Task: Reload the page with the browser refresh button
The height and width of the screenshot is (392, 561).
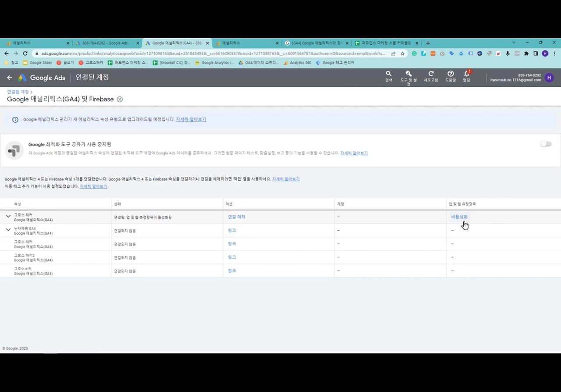Action: coord(25,53)
